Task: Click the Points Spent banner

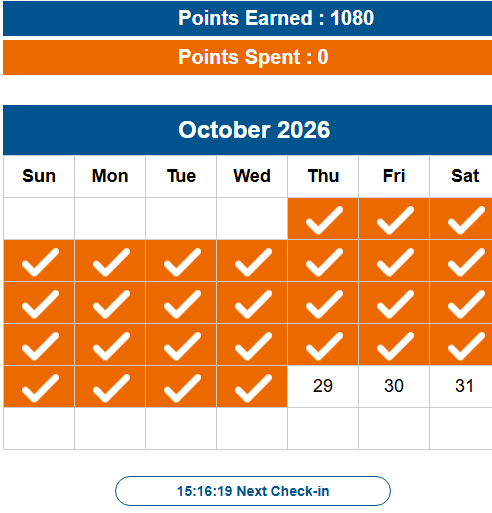Action: pos(247,57)
